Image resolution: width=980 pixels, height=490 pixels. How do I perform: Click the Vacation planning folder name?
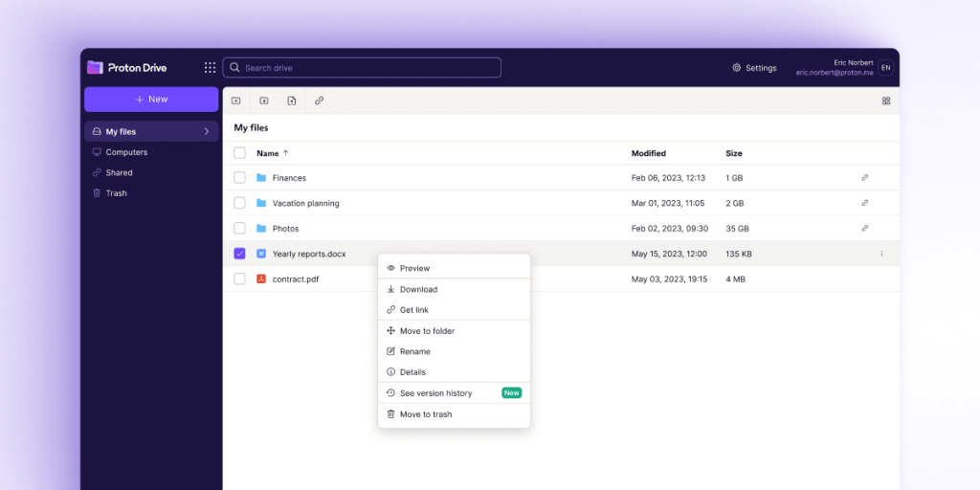[x=305, y=203]
